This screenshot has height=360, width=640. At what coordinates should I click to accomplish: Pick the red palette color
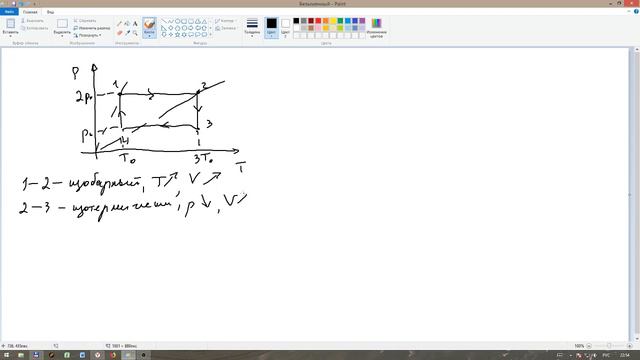318,21
